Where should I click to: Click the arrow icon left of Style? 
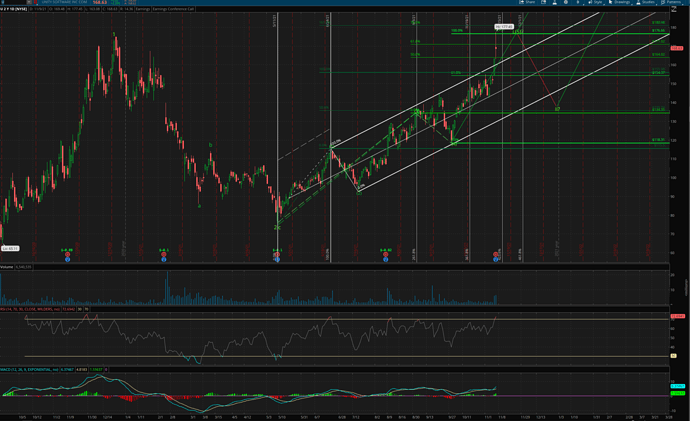579,4
